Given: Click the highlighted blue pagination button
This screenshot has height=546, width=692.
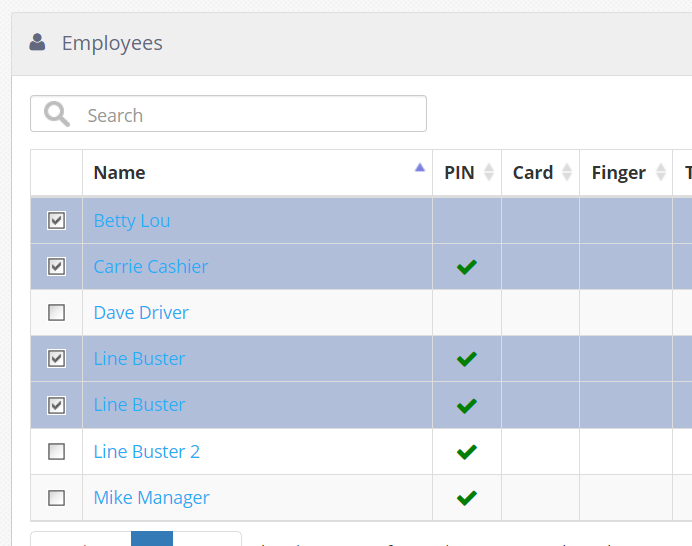Looking at the screenshot, I should 152,538.
